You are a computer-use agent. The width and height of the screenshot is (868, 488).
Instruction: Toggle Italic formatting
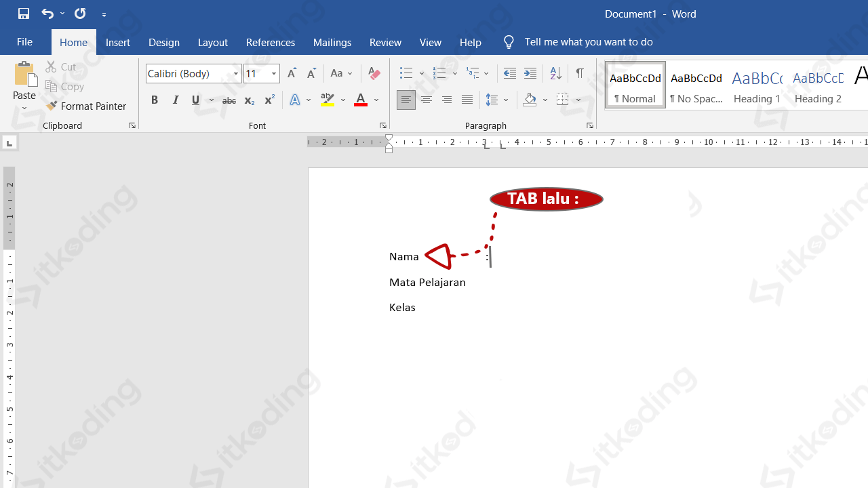point(176,100)
